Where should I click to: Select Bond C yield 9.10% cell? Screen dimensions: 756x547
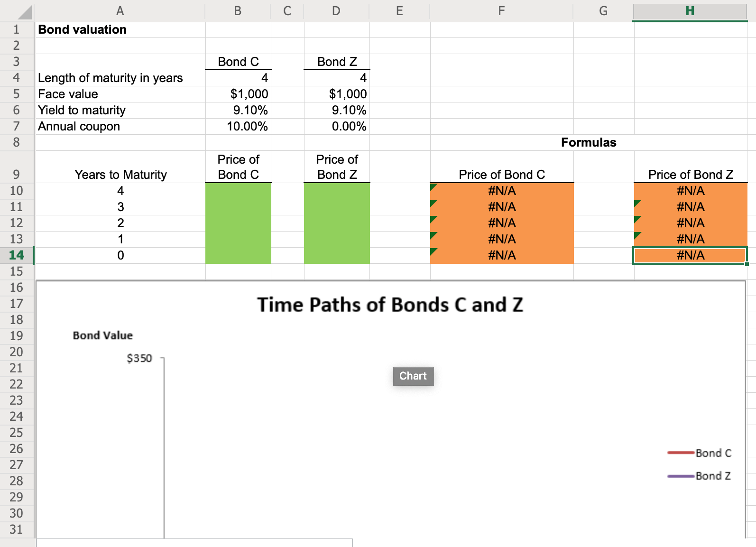(x=238, y=110)
